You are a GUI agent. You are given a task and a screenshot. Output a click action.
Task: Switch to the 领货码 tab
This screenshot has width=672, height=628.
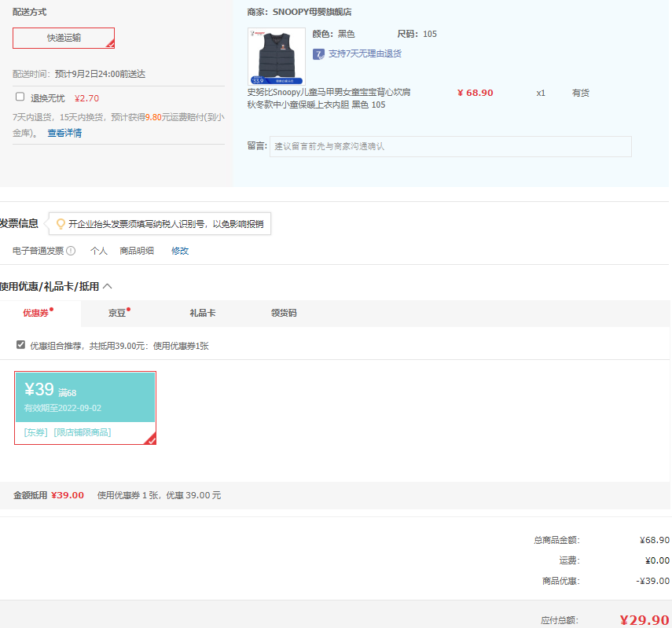(284, 314)
